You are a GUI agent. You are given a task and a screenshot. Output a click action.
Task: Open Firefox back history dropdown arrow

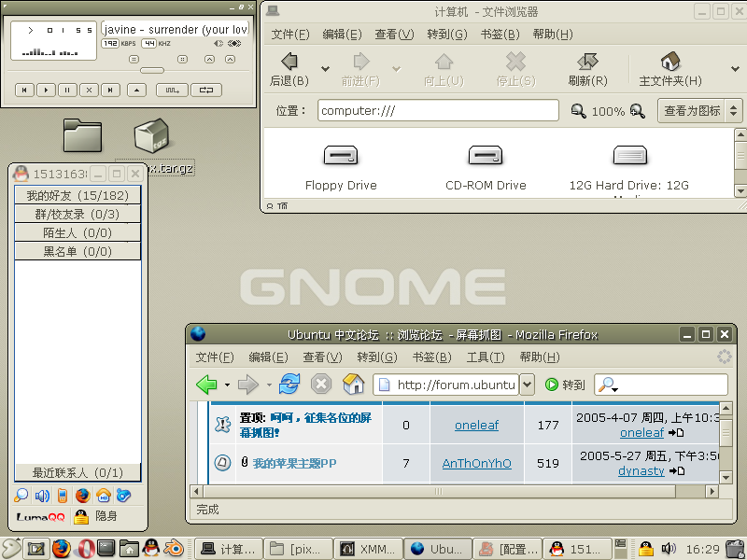[x=227, y=385]
